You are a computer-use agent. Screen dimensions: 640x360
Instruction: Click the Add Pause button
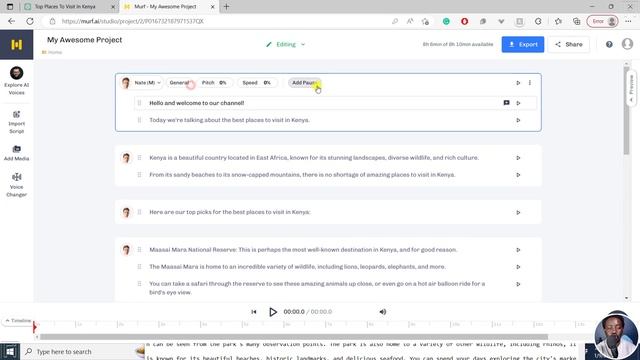point(304,83)
